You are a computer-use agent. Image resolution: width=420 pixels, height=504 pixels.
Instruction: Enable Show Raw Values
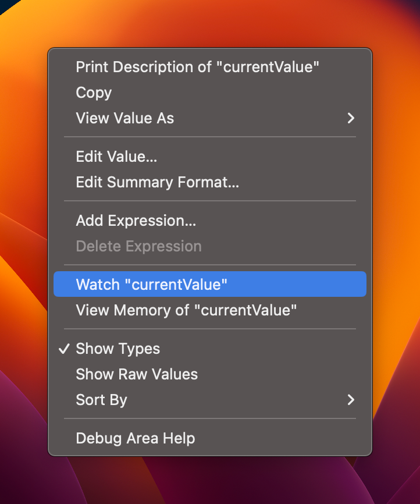137,374
